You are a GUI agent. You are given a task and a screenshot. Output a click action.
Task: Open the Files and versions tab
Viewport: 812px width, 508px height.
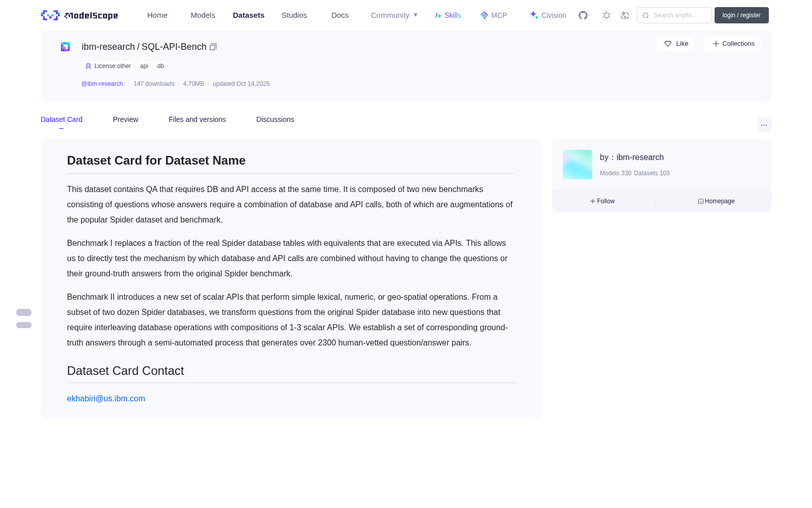[x=197, y=119]
